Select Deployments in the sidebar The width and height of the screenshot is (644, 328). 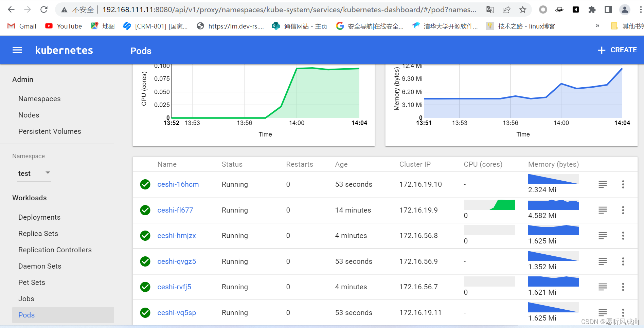click(x=39, y=217)
